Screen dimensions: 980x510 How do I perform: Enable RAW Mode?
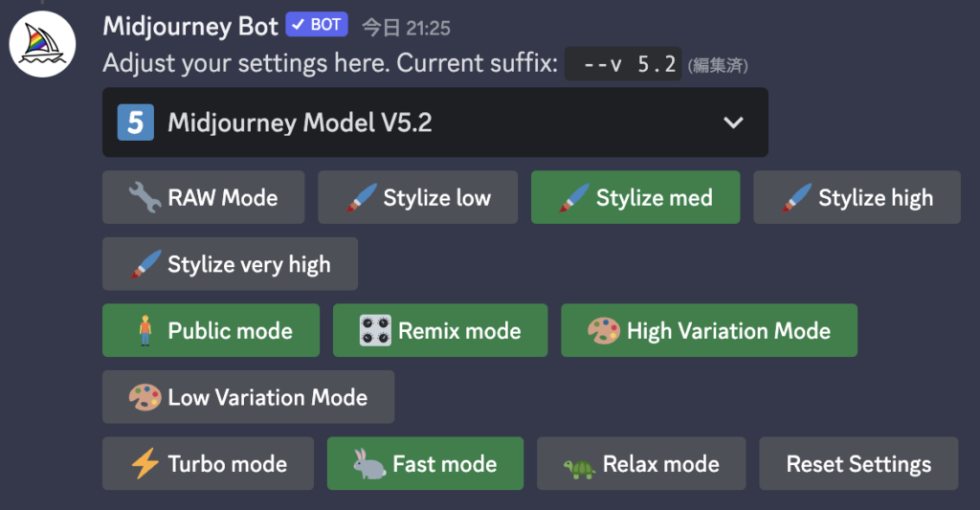(203, 197)
